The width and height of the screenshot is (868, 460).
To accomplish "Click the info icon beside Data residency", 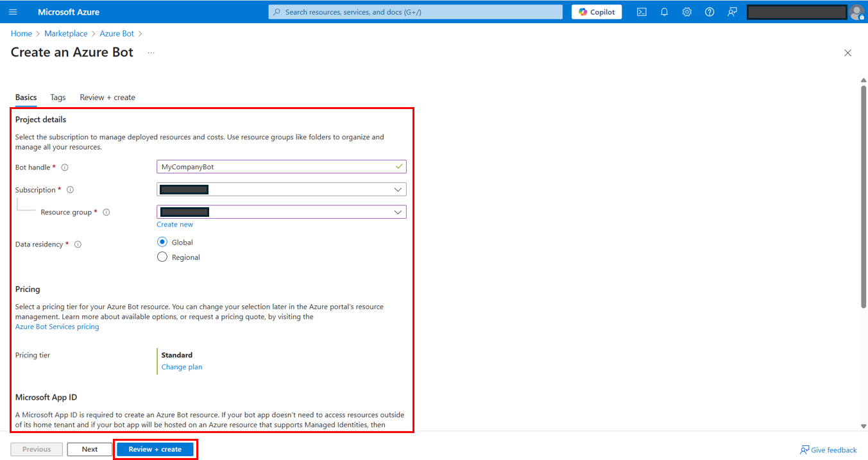I will pyautogui.click(x=78, y=244).
